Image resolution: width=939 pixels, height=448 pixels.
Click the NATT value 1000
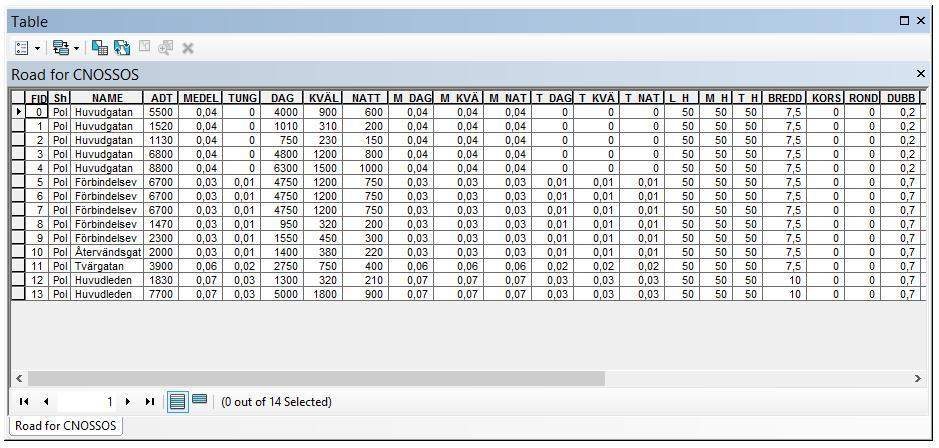pos(366,168)
